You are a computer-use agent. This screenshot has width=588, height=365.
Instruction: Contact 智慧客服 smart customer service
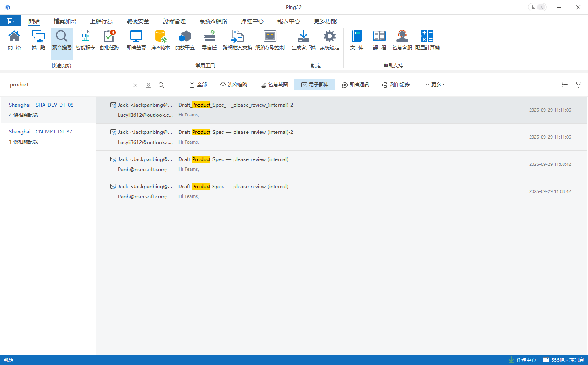click(x=402, y=40)
